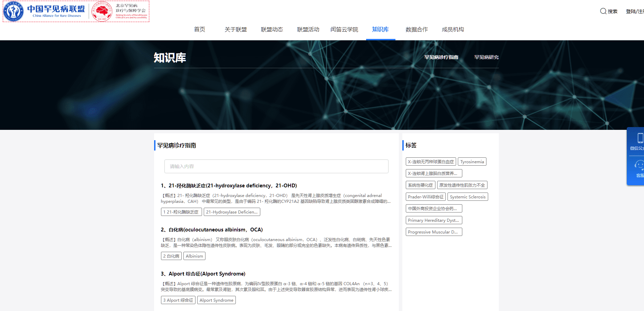Image resolution: width=644 pixels, height=311 pixels.
Task: Open the 首页 menu item
Action: tap(200, 30)
